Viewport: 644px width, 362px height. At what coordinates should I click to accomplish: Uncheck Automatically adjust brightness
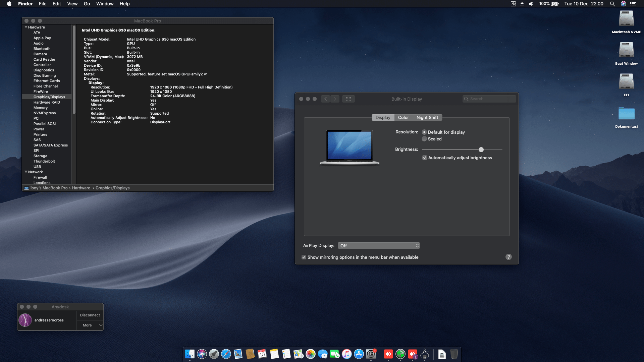[x=425, y=158]
